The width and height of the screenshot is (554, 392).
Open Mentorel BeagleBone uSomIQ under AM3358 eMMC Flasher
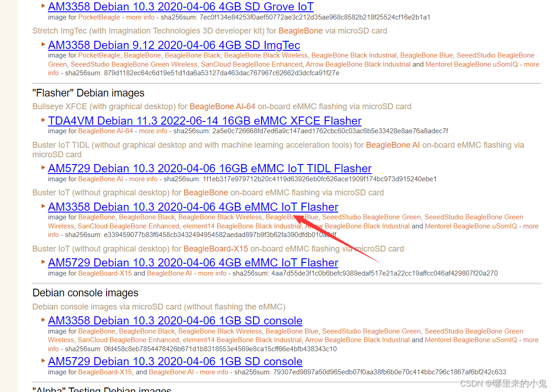click(x=471, y=226)
